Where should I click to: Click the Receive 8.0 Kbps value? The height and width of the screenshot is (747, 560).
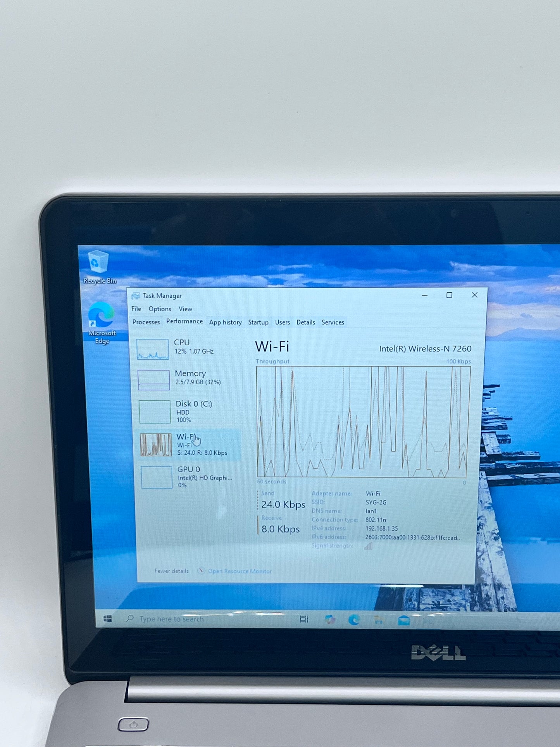[x=281, y=529]
